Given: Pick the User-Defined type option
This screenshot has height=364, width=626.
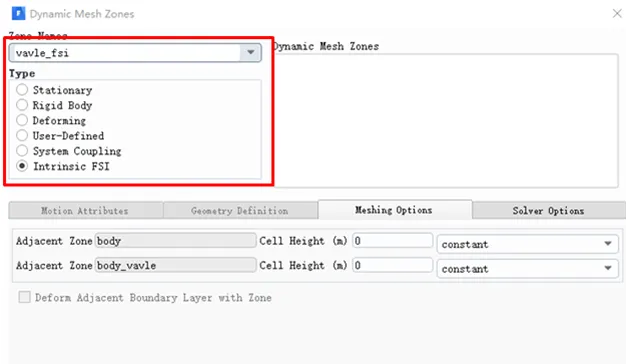Looking at the screenshot, I should [x=22, y=135].
